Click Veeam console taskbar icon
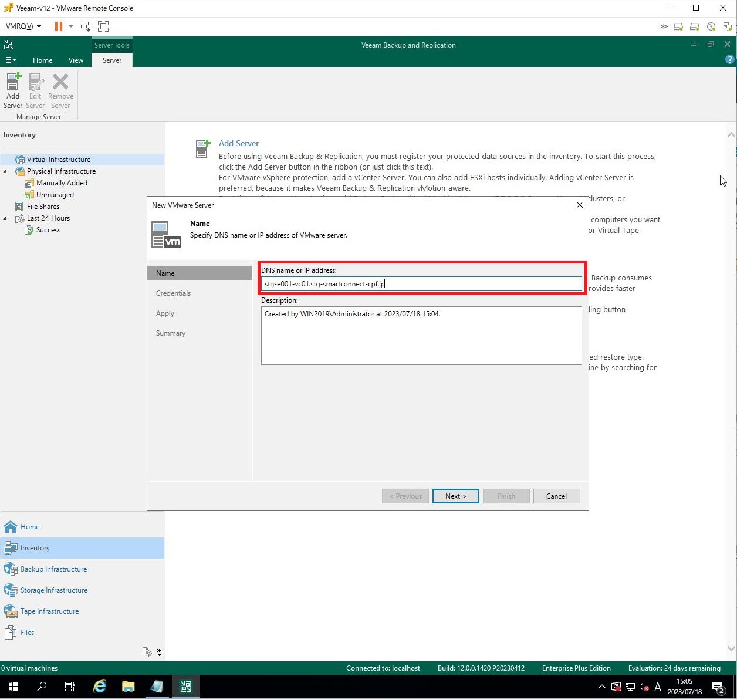The image size is (737, 700). [x=186, y=687]
